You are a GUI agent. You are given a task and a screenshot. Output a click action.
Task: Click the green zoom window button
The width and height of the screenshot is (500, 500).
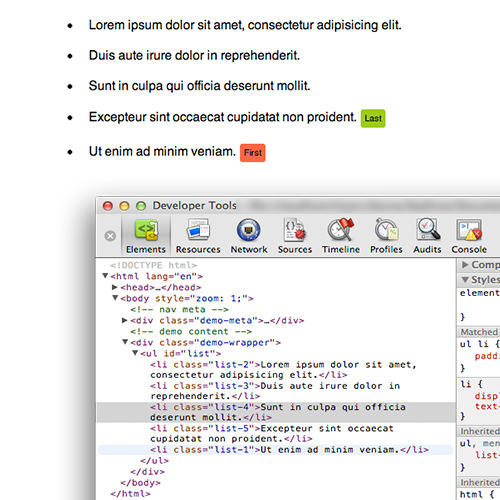[x=141, y=206]
